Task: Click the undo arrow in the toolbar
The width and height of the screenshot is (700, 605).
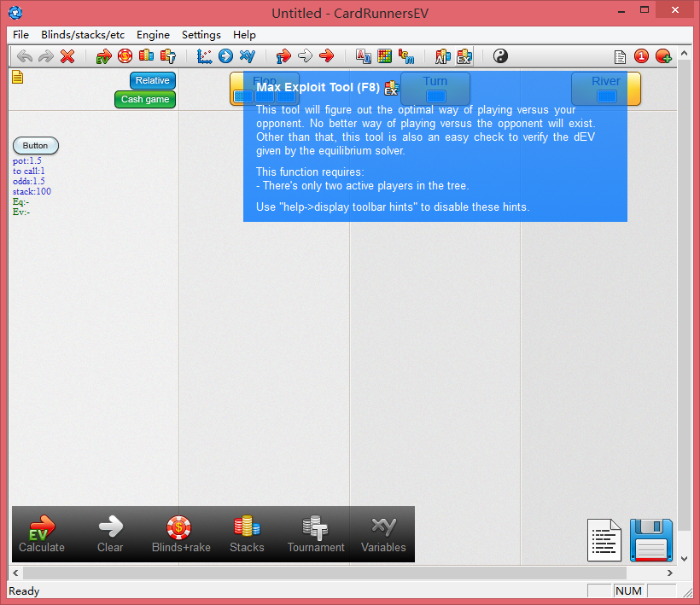Action: [x=25, y=56]
